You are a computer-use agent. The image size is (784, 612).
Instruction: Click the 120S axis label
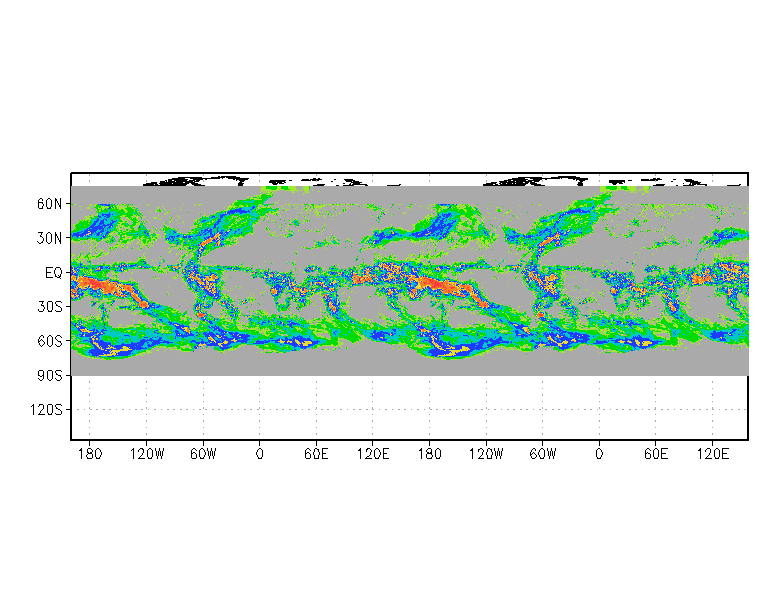(x=46, y=410)
